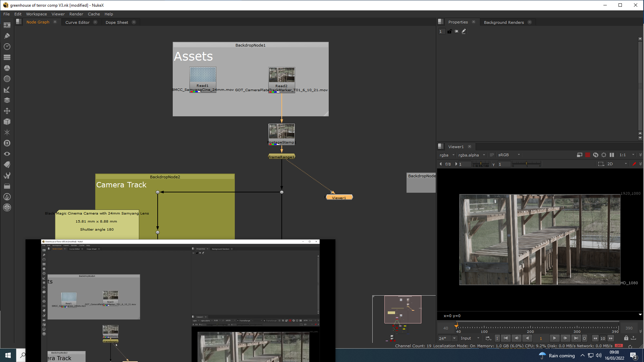Open the 3D nodes cube icon
This screenshot has height=362, width=644.
[x=7, y=122]
